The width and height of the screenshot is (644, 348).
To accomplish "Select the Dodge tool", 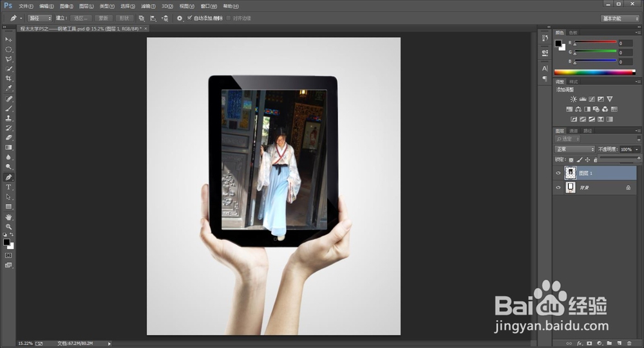I will point(8,167).
